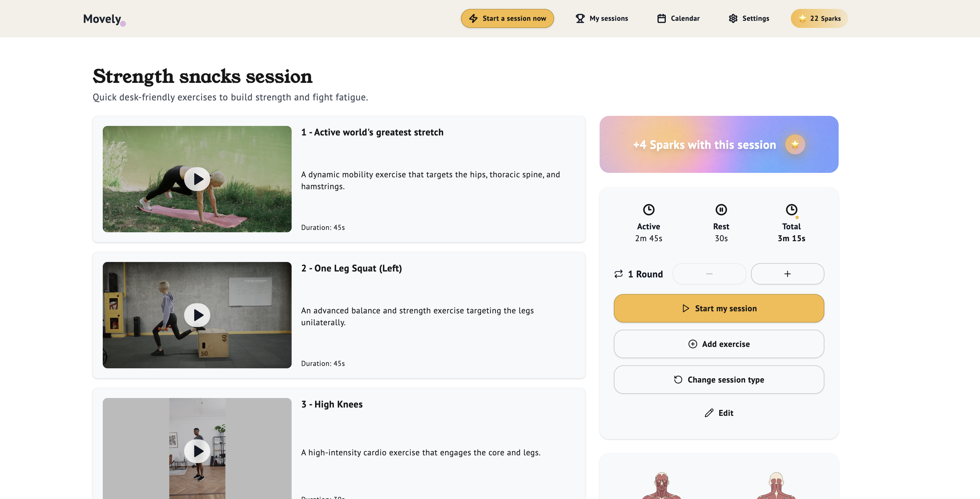The height and width of the screenshot is (499, 980).
Task: Play the Active world's greatest stretch video
Action: pos(197,179)
